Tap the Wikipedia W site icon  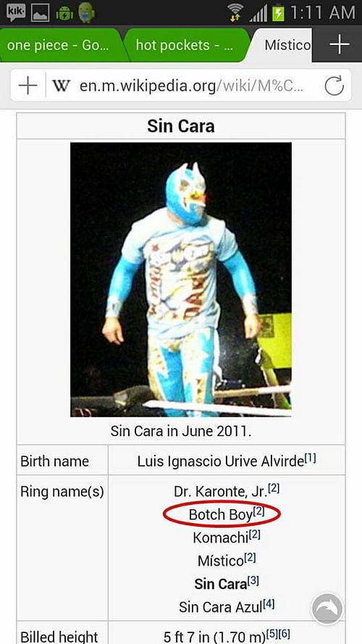pos(61,85)
